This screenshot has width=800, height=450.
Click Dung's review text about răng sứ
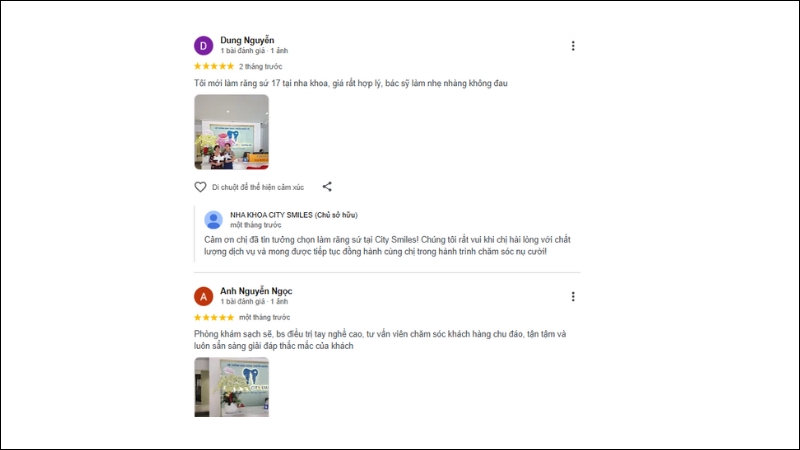click(351, 83)
